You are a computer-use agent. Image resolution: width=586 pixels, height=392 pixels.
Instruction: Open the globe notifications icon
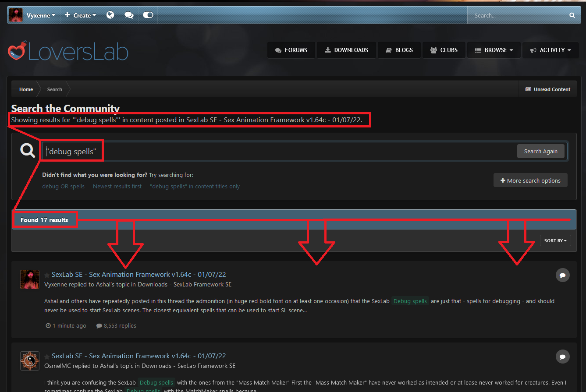point(110,15)
